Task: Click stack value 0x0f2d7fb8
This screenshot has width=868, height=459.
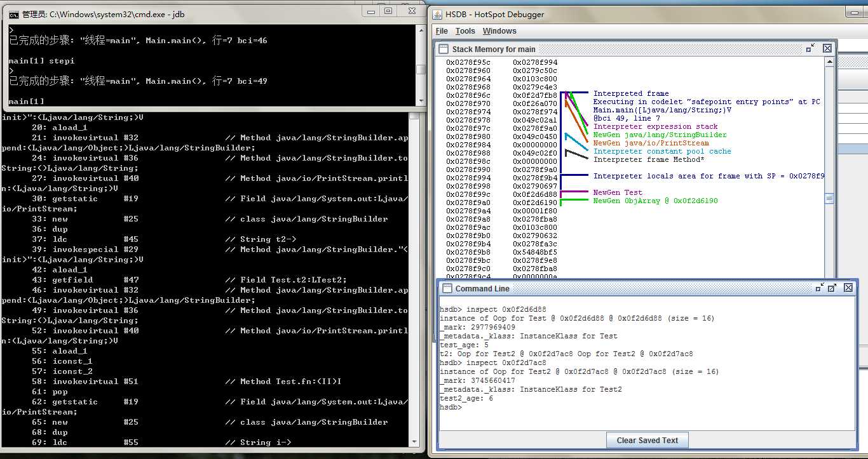Action: click(535, 95)
